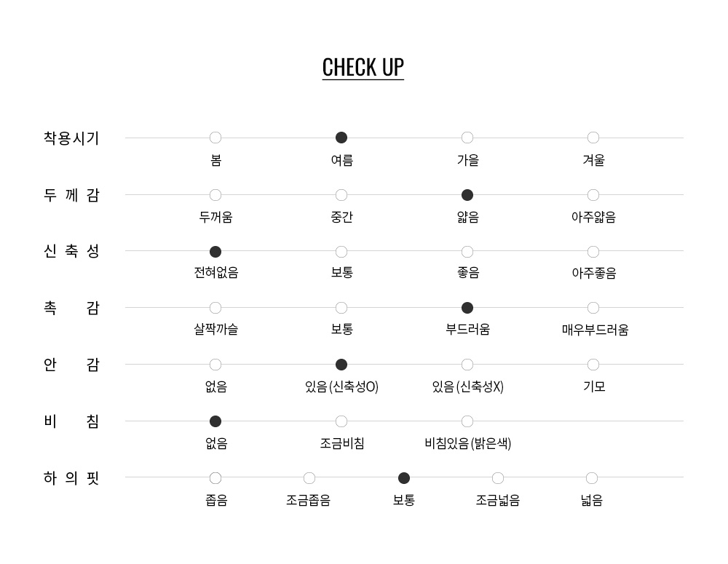
Task: Select the filled 여름 season radio
Action: (341, 138)
